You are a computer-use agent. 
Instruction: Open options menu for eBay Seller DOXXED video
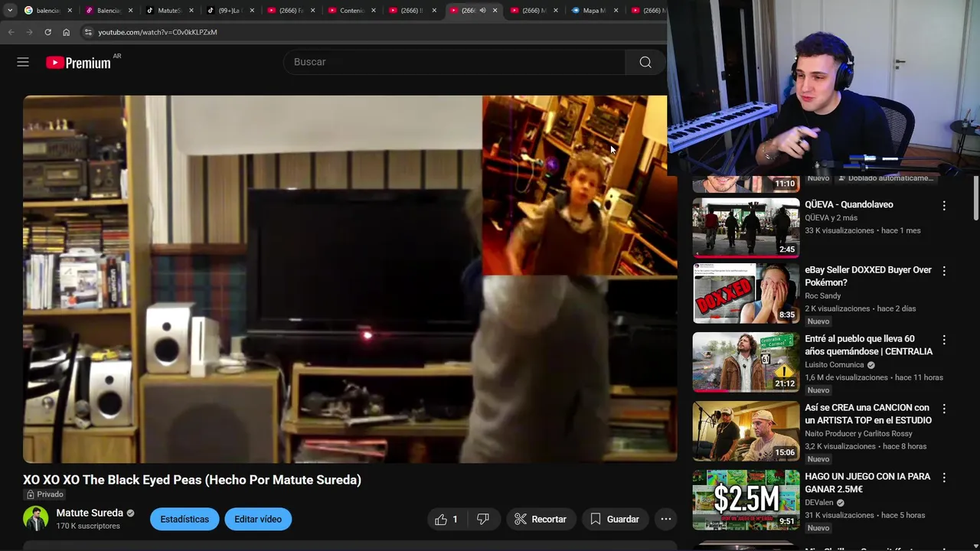(944, 271)
